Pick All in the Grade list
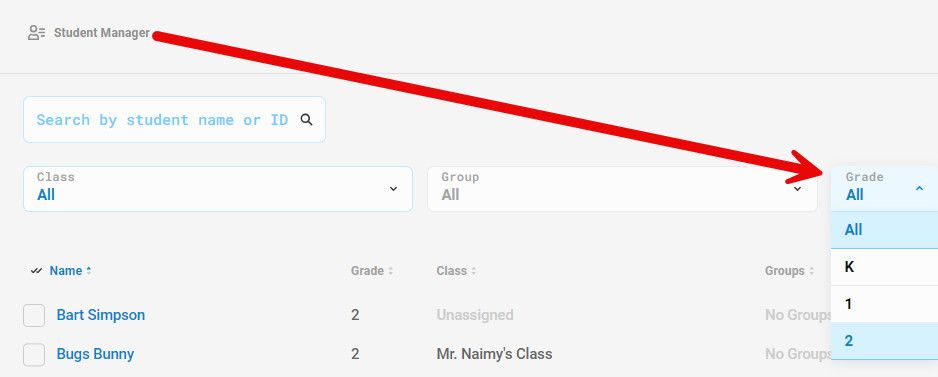The height and width of the screenshot is (377, 938). tap(884, 230)
